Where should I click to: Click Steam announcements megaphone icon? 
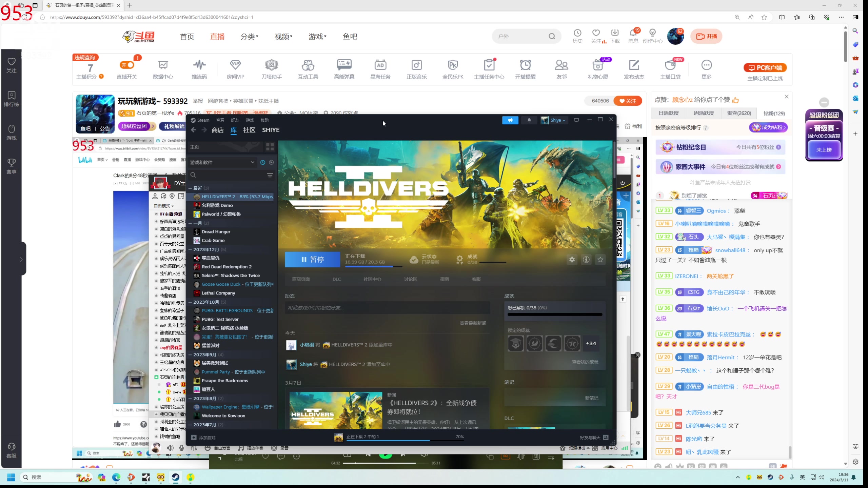pyautogui.click(x=510, y=120)
